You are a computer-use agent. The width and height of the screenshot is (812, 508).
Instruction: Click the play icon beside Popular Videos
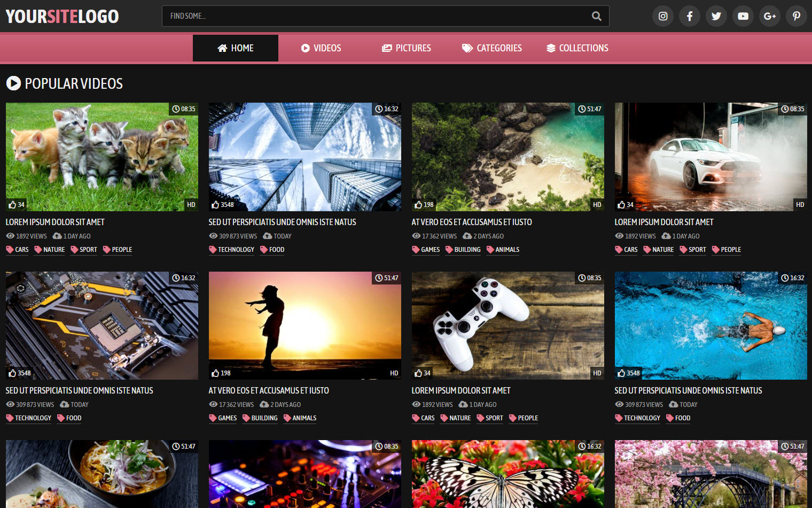click(x=13, y=83)
